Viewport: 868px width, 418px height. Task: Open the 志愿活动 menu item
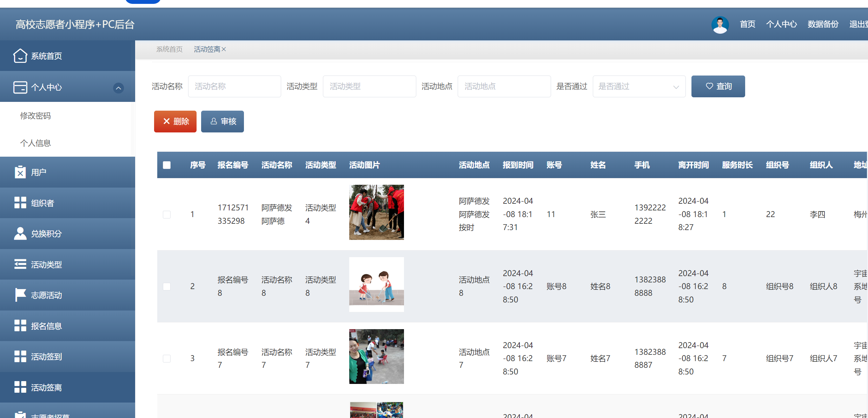click(x=67, y=295)
